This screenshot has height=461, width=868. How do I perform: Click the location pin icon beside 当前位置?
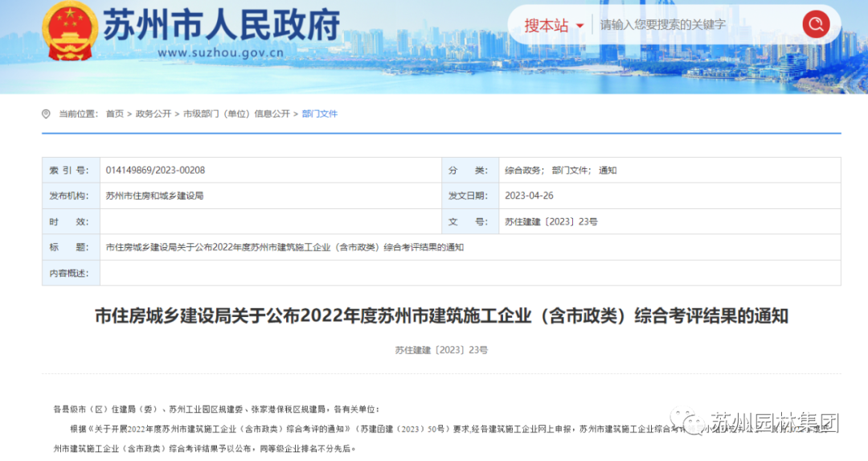point(46,114)
